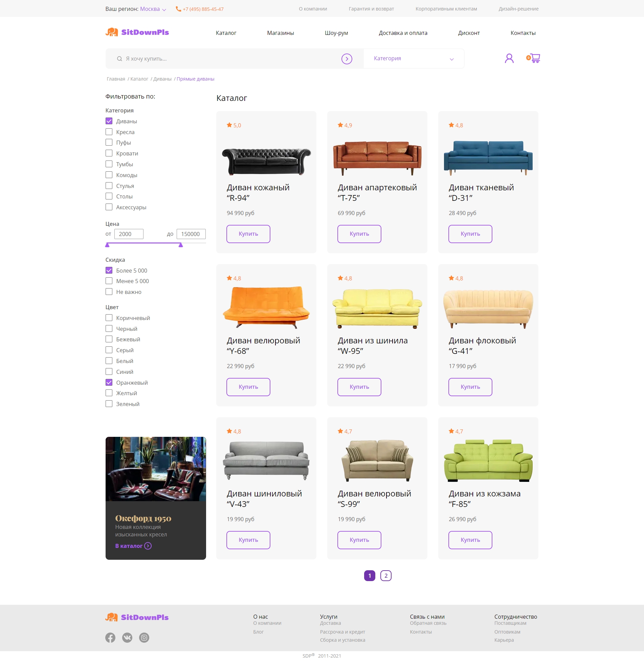Screen dimensions: 644x661
Task: Click the left price slider handle
Action: 107,245
